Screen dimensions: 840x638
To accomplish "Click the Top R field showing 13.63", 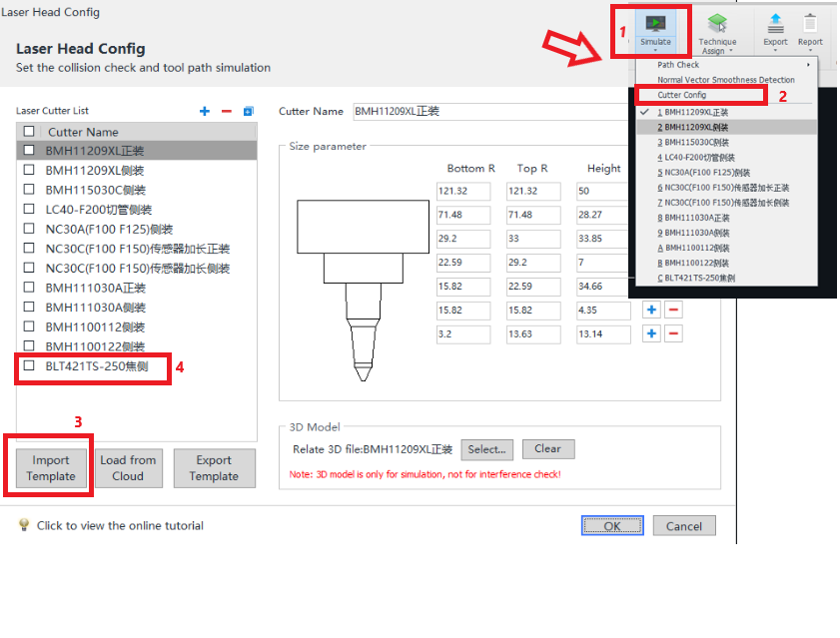I will [533, 334].
